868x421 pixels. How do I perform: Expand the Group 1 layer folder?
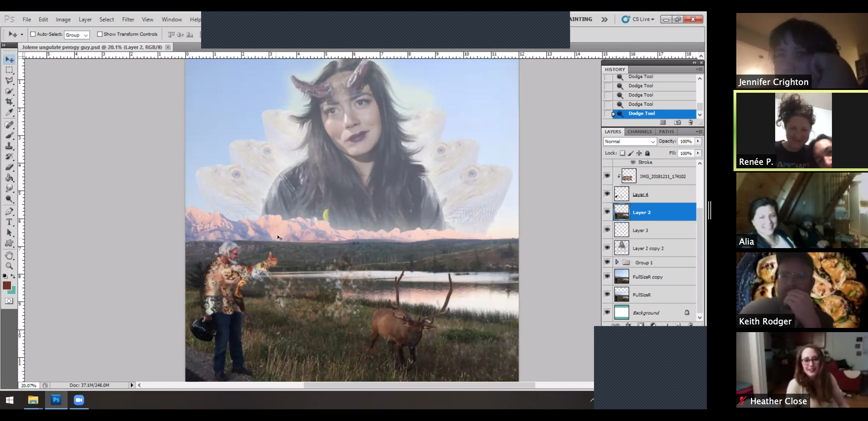[617, 262]
